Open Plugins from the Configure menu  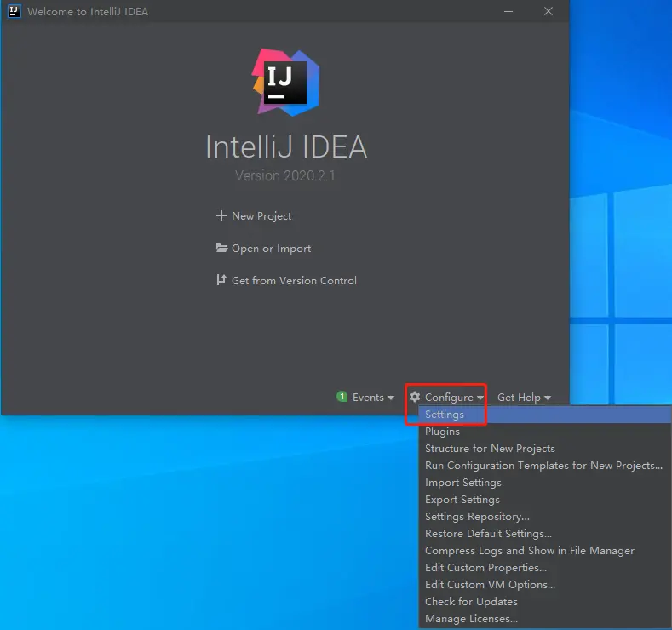click(545, 432)
